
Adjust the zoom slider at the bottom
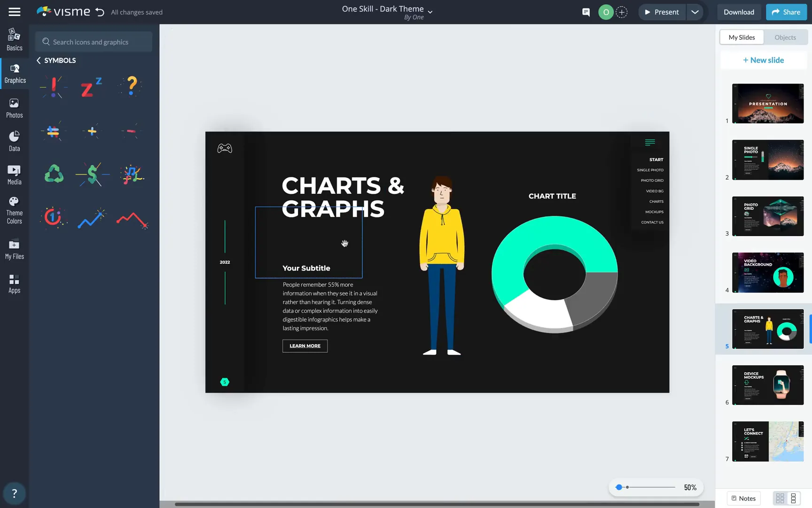[x=620, y=487]
